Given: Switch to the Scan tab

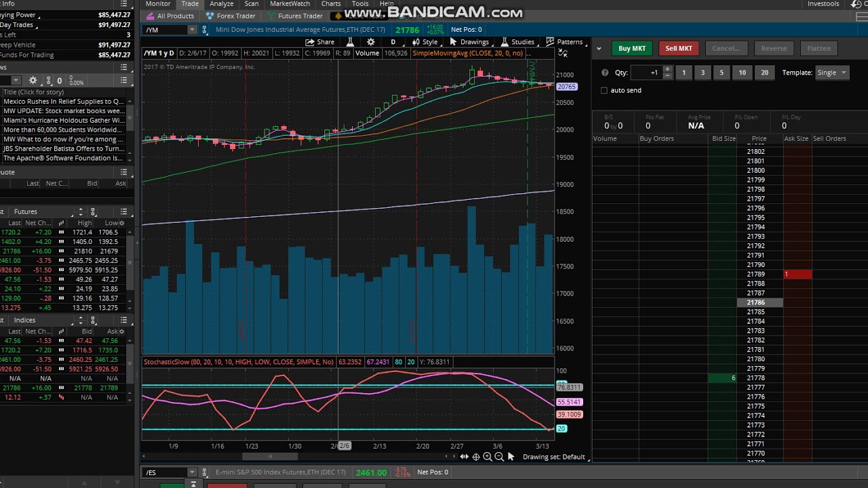Looking at the screenshot, I should coord(252,4).
